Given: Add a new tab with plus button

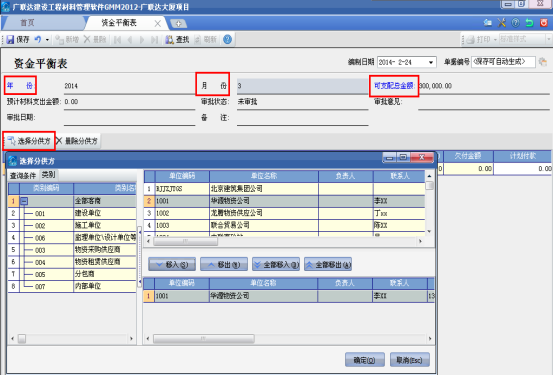Looking at the screenshot, I should point(178,24).
